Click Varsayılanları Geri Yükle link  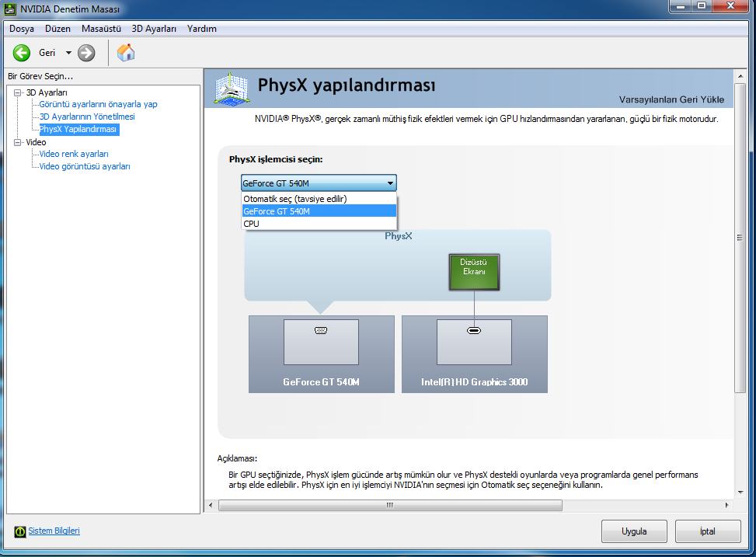[x=671, y=99]
